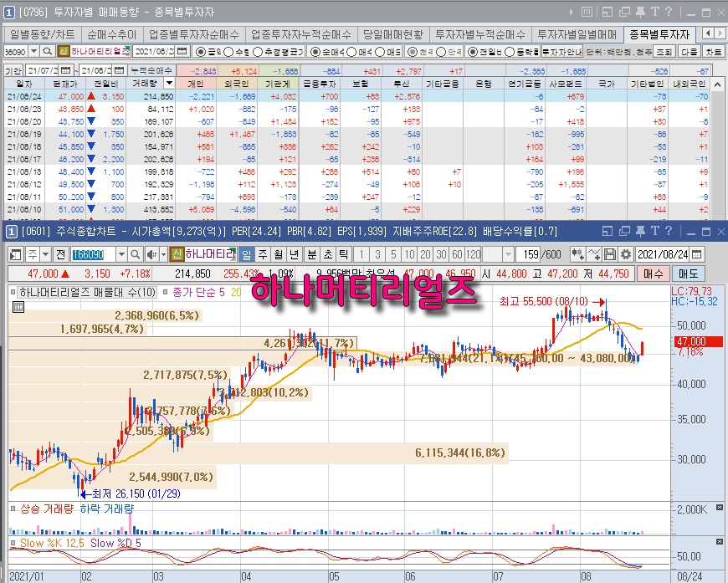
Task: Open the date calendar picker in investor window
Action: point(182,51)
